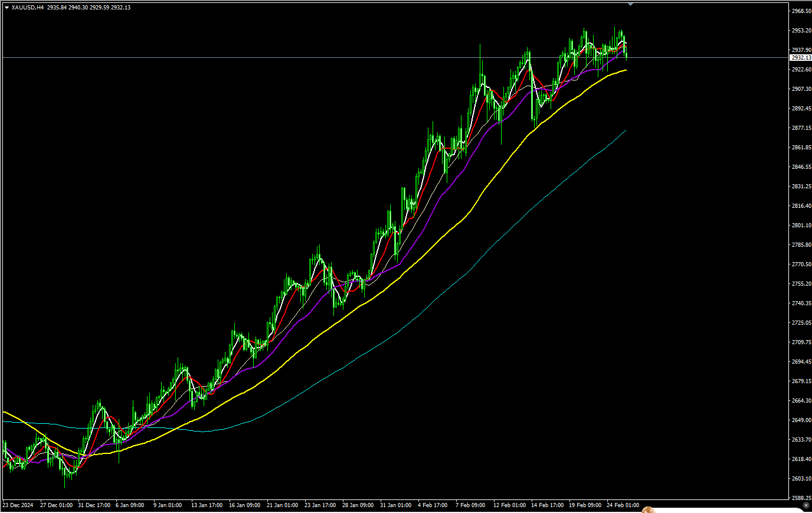Click the 9 Jan 01:00 time label
Screen dimensions: 812x513
click(168, 505)
